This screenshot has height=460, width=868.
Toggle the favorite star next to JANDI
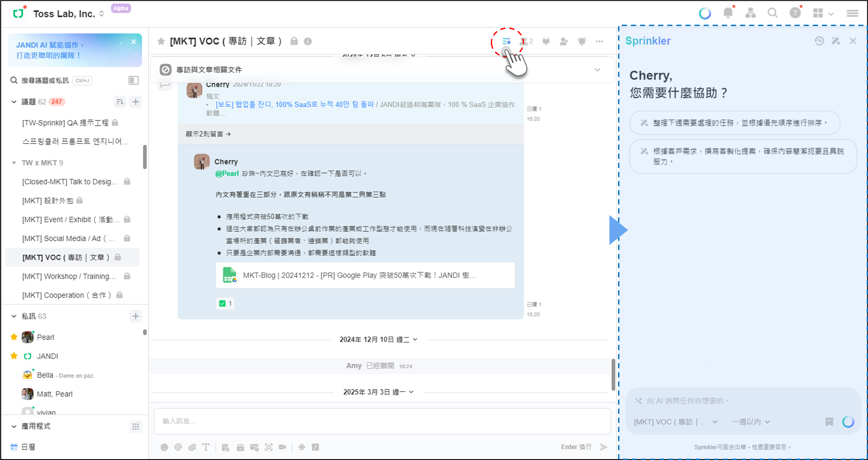pos(14,356)
